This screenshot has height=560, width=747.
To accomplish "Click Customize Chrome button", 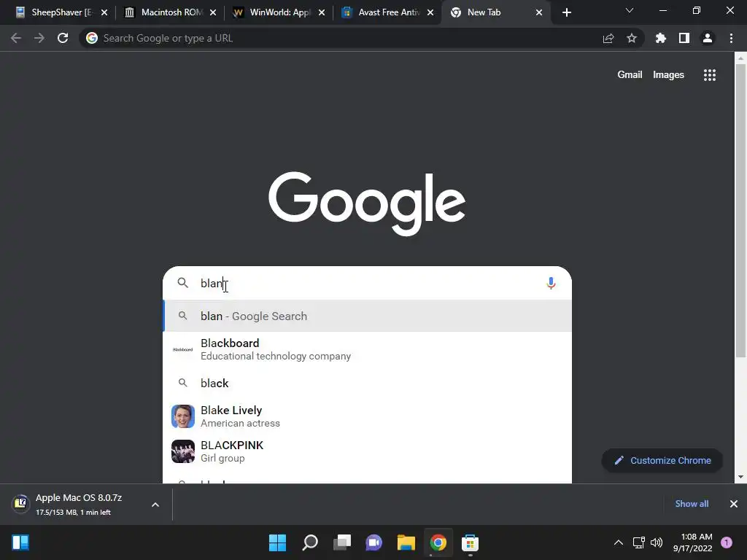I will 662,461.
